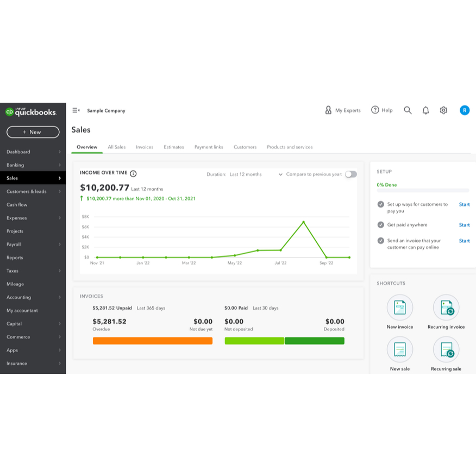476x476 pixels.
Task: Expand the Expenses sidebar chevron
Action: (60, 218)
